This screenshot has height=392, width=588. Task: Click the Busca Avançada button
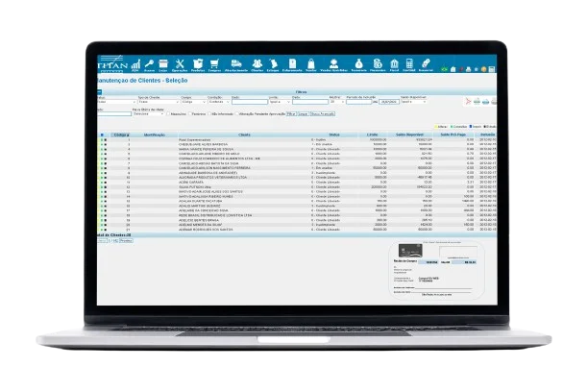(323, 113)
